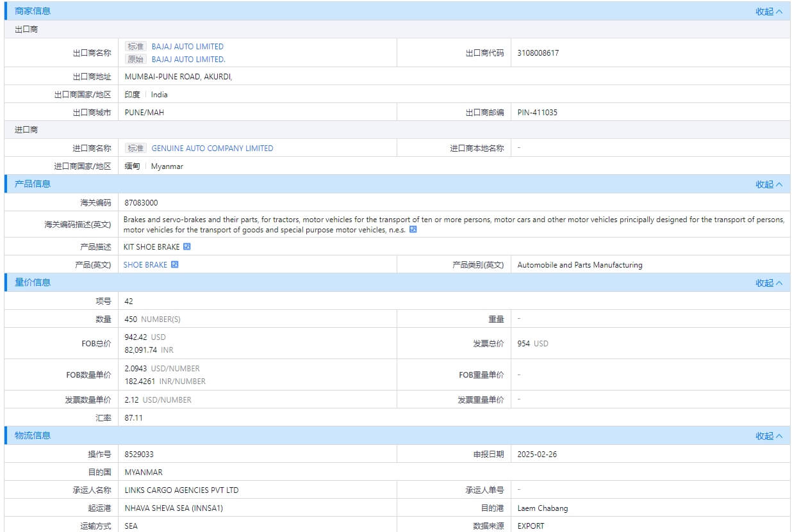Open the standard BAJAJ AUTO LIMITED exporter link
792x532 pixels.
188,47
